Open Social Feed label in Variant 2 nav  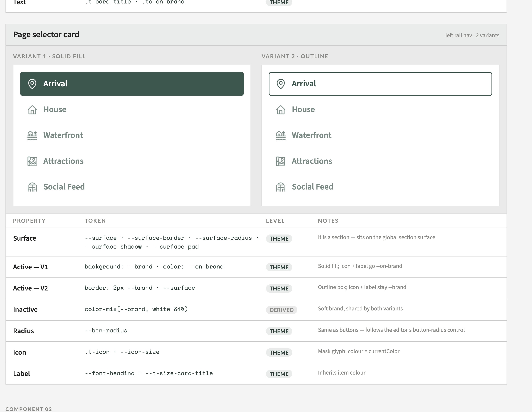[313, 187]
